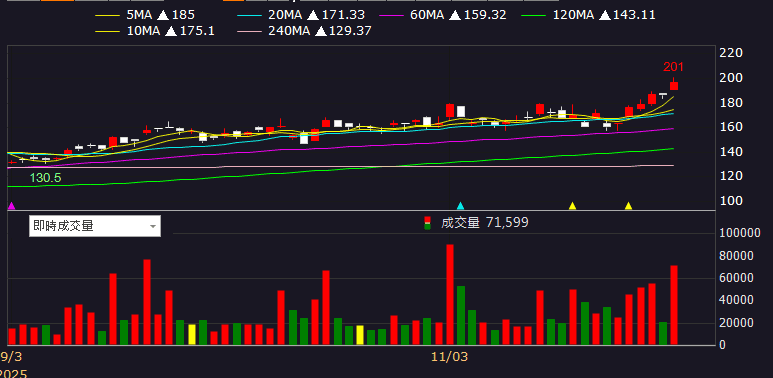This screenshot has height=378, width=773.
Task: Click the tallest red volume bar near 11/03
Action: click(x=450, y=294)
